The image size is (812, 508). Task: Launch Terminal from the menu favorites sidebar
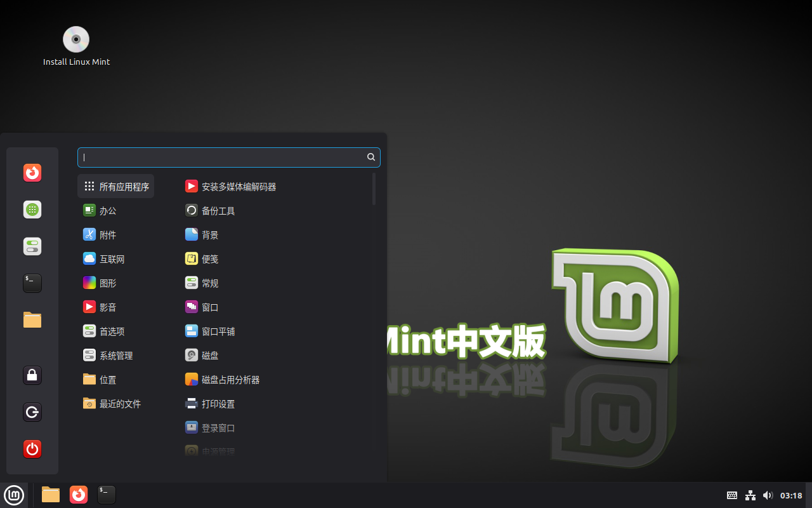pyautogui.click(x=32, y=283)
